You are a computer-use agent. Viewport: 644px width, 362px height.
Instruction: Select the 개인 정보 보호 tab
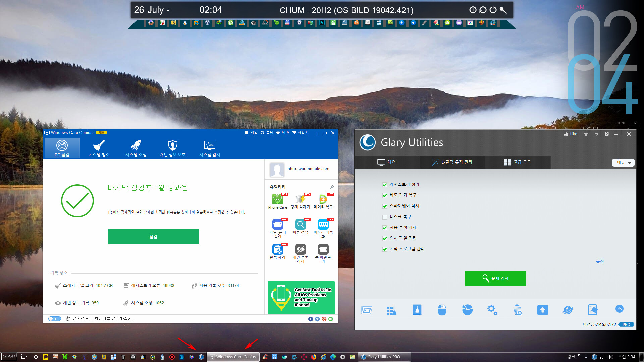click(173, 148)
